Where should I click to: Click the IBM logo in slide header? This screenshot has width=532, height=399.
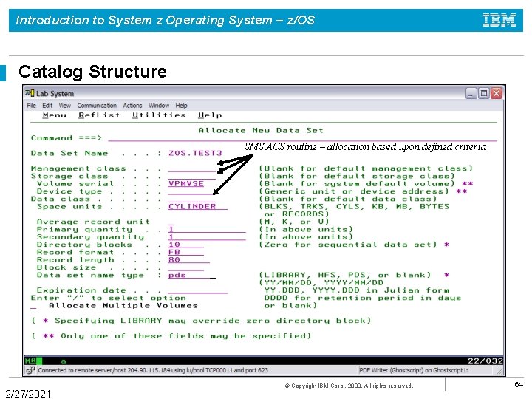[499, 20]
